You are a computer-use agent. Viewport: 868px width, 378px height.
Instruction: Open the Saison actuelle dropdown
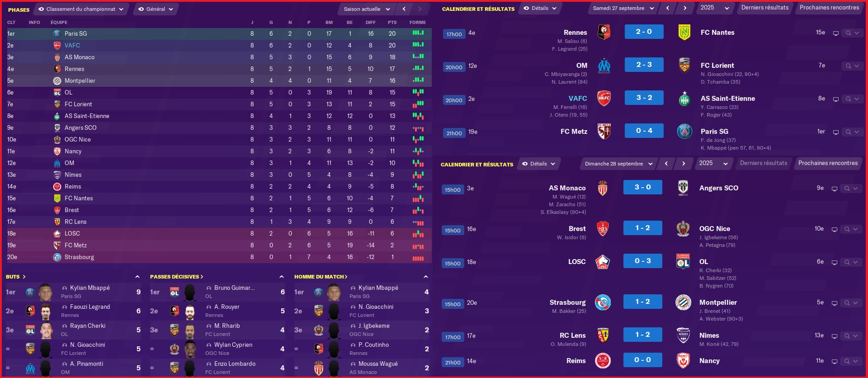366,9
